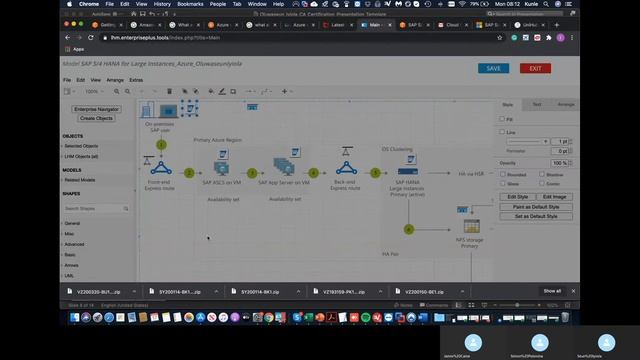Image resolution: width=640 pixels, height=360 pixels.
Task: Select the laptop icon on canvas
Action: click(x=168, y=111)
